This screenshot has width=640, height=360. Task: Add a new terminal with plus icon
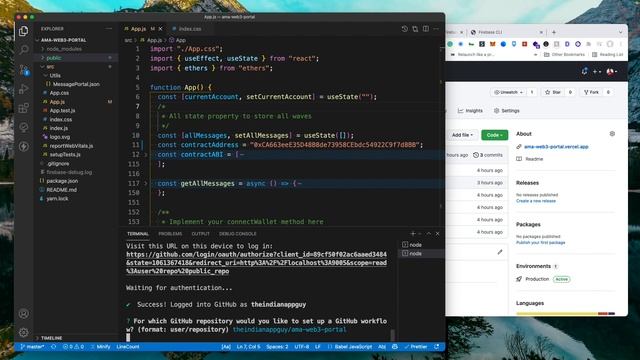pos(413,233)
